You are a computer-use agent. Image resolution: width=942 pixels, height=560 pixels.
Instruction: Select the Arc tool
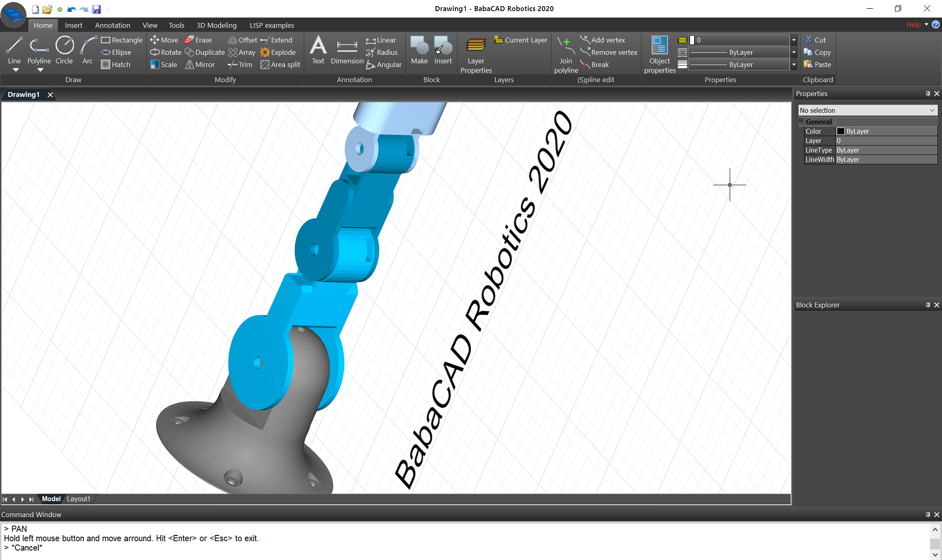click(x=88, y=50)
